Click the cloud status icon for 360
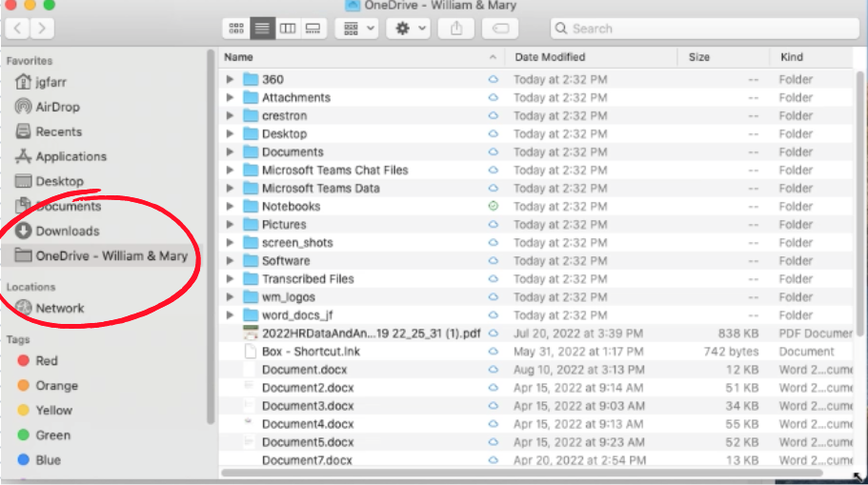868x485 pixels. 493,79
